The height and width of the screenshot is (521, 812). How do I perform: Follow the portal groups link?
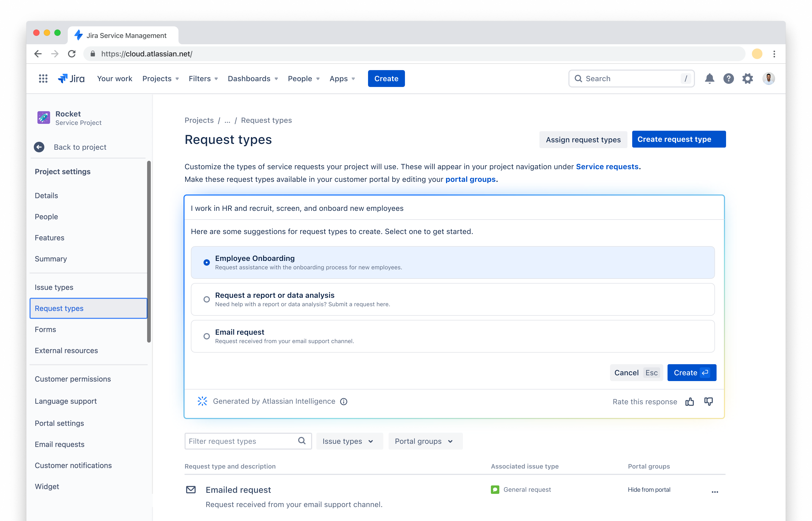pos(471,179)
